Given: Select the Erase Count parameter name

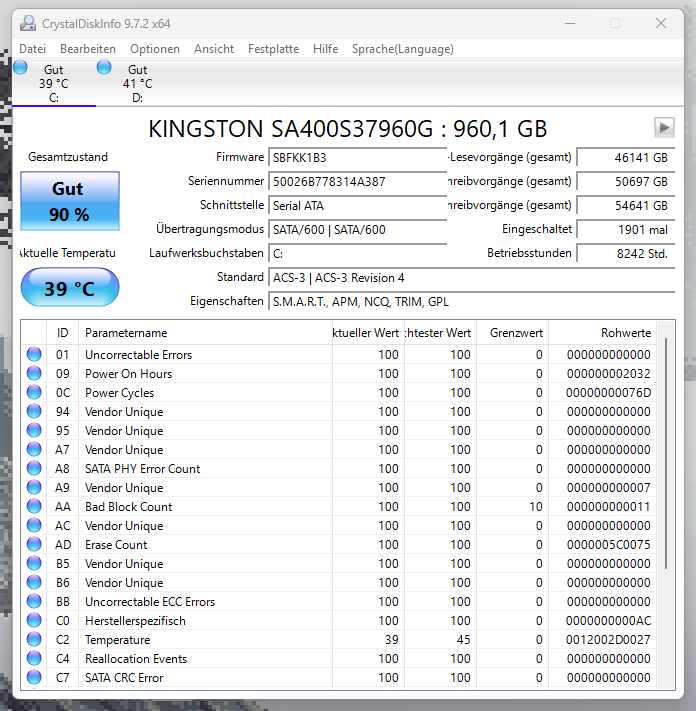Looking at the screenshot, I should pyautogui.click(x=116, y=545).
